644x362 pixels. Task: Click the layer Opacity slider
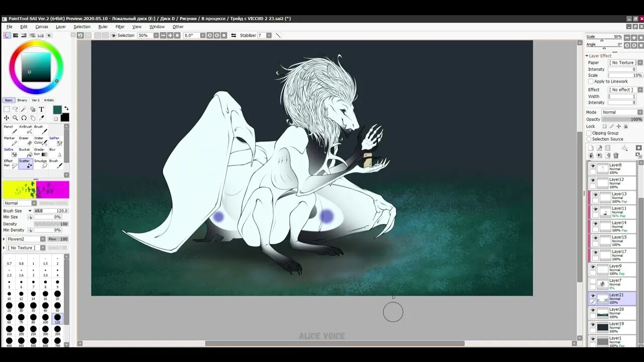coord(622,119)
